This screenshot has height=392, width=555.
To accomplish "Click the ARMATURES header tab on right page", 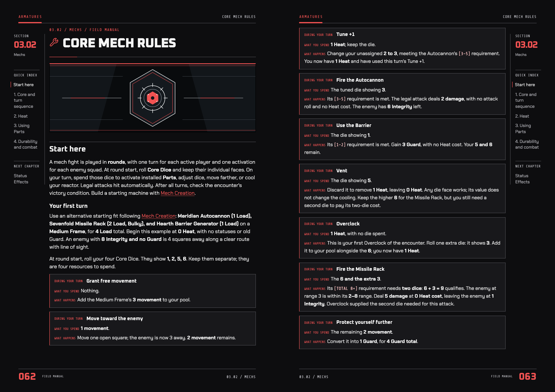I will point(311,17).
